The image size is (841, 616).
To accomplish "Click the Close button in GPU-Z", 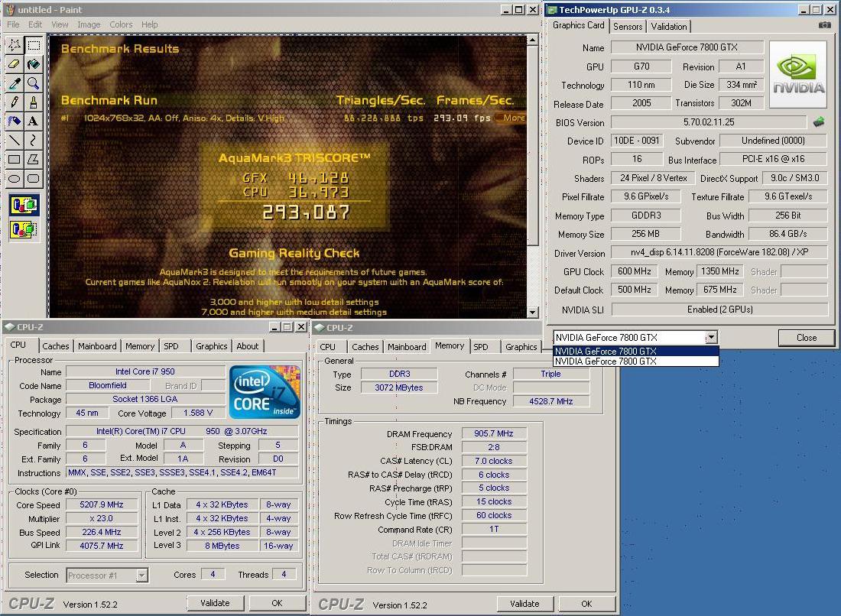I will pyautogui.click(x=806, y=338).
